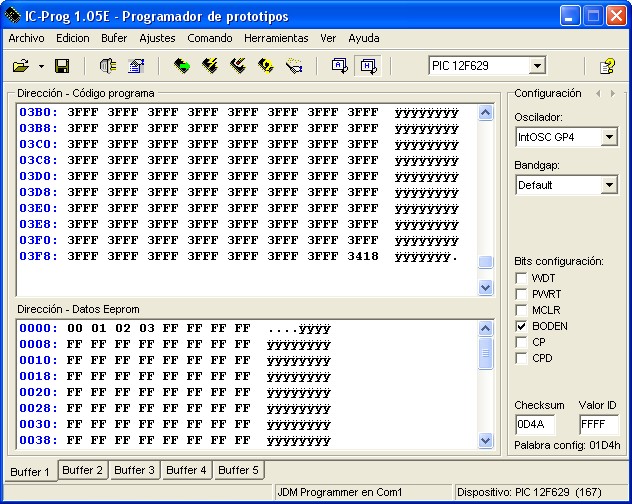The height and width of the screenshot is (504, 632).
Task: Uncheck the BODEN checkbox
Action: tap(521, 326)
